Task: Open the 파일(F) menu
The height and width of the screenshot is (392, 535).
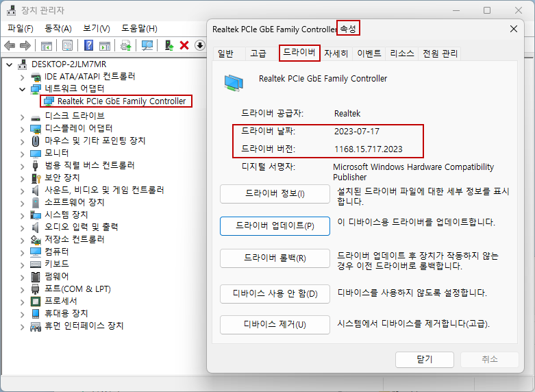Action: (21, 29)
